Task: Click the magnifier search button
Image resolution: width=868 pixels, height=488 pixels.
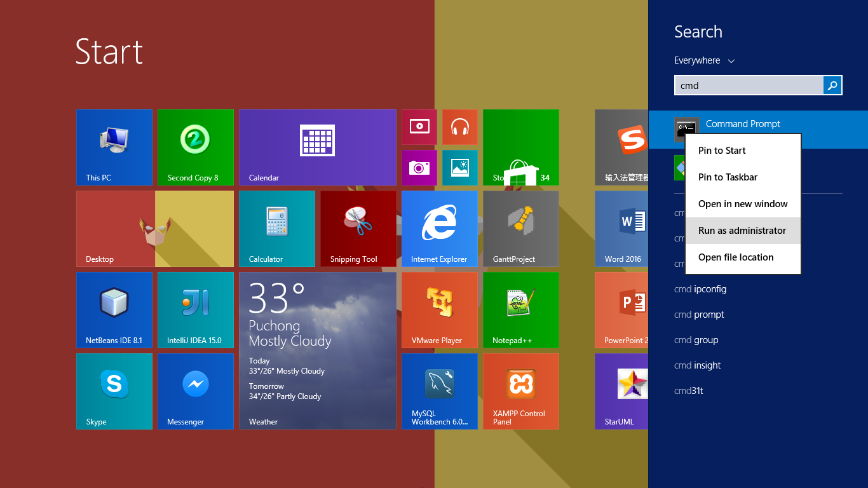Action: (832, 85)
